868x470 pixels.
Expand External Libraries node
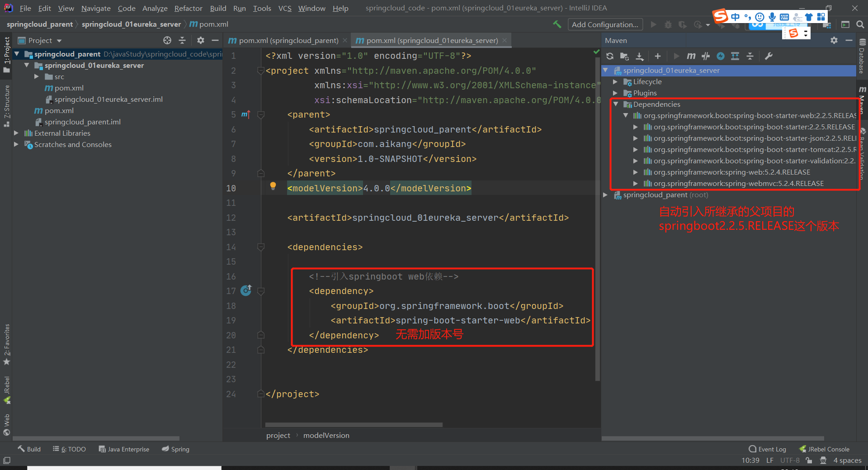17,133
